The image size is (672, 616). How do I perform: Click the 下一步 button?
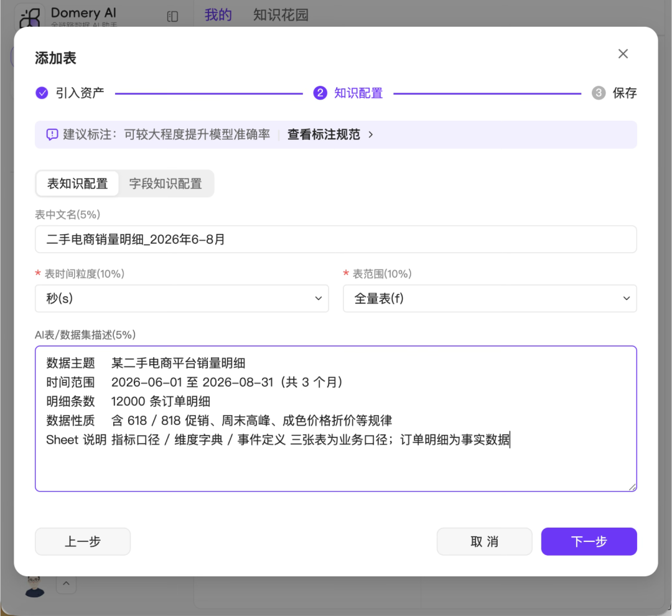(x=589, y=541)
